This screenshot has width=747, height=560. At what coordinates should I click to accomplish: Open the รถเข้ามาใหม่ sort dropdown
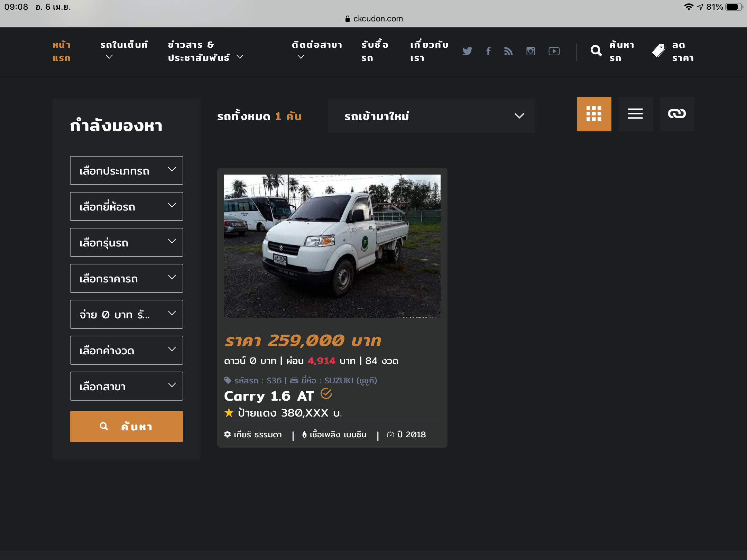tap(431, 116)
